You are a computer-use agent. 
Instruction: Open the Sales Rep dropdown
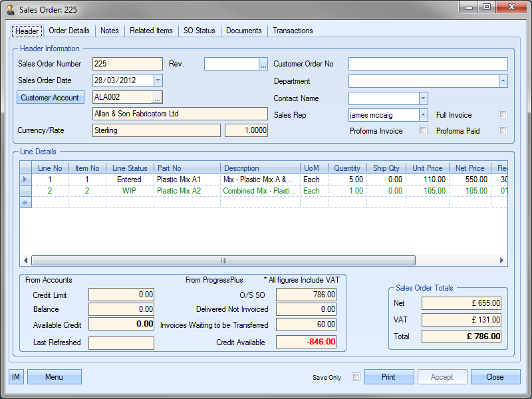pyautogui.click(x=423, y=115)
